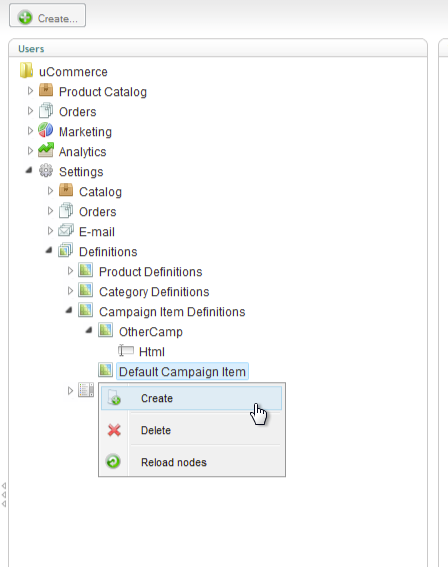448x567 pixels.
Task: Click the left panel collapse arrows
Action: click(4, 495)
